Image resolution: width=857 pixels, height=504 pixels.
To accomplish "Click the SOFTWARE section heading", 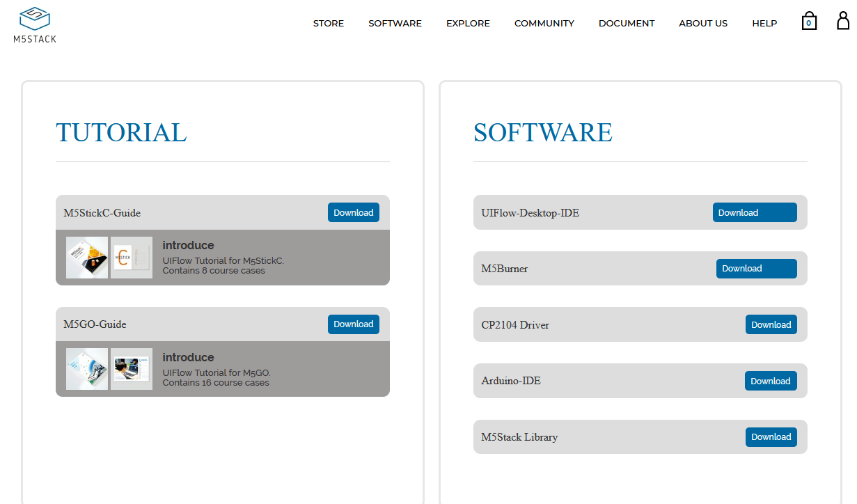I will [543, 132].
